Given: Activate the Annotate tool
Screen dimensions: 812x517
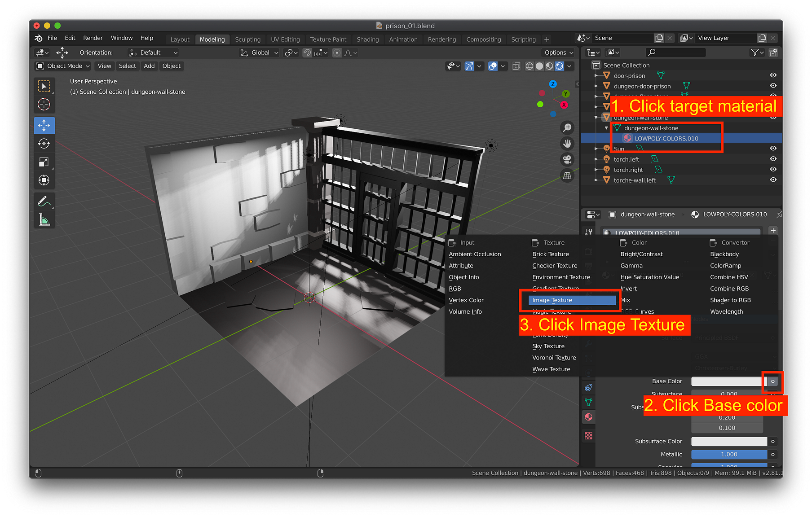Looking at the screenshot, I should pyautogui.click(x=44, y=201).
